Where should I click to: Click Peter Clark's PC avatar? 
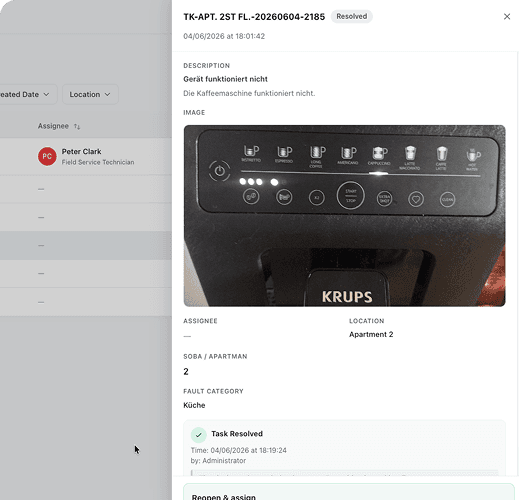tap(47, 156)
